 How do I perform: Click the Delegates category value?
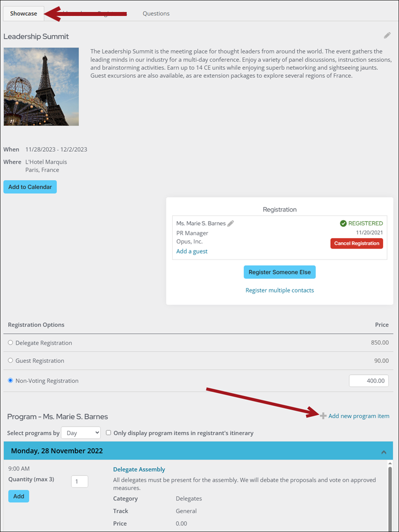[x=189, y=499]
